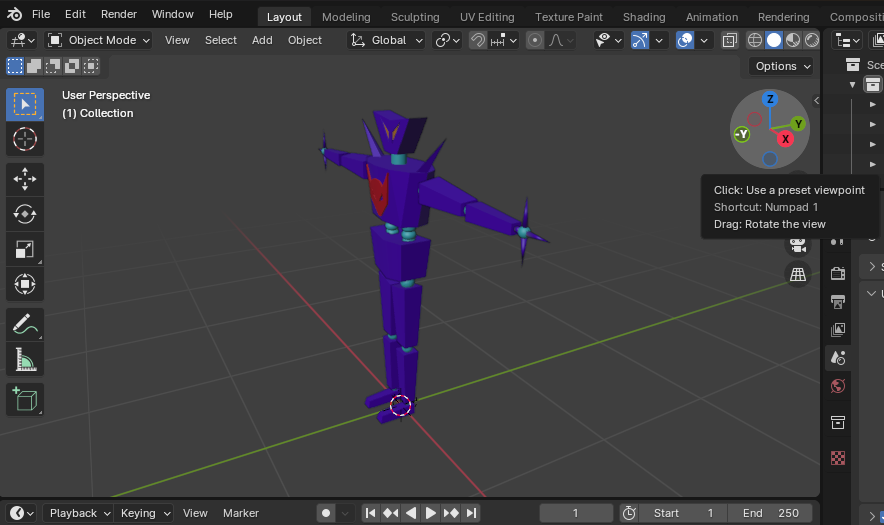This screenshot has width=884, height=525.
Task: Open the Playback popover
Action: 78,513
